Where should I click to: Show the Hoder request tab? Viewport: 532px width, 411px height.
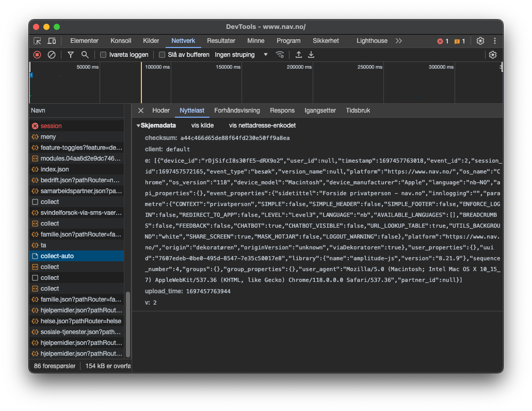[x=161, y=110]
